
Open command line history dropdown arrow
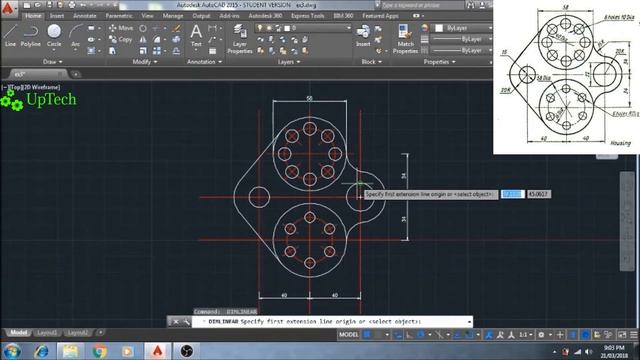pyautogui.click(x=469, y=322)
